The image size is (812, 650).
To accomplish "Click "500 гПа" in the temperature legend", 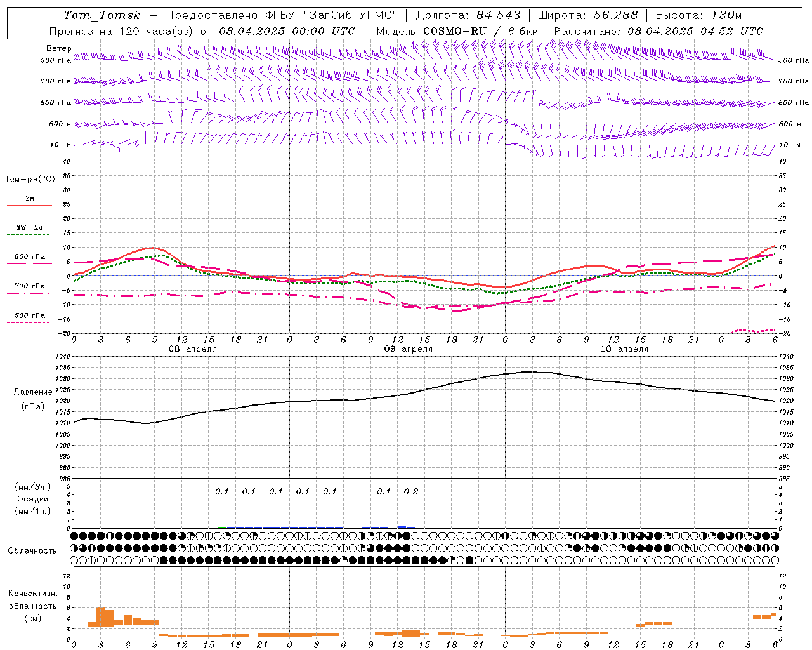I will 29,315.
